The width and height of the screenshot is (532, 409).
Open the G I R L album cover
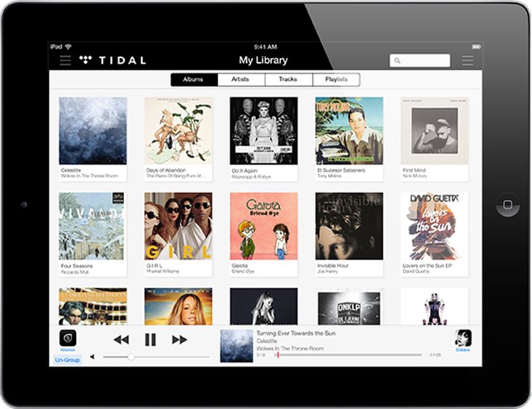click(178, 226)
